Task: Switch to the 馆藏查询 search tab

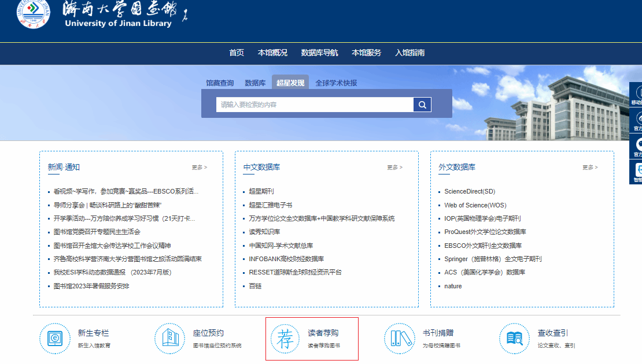Action: pyautogui.click(x=220, y=83)
